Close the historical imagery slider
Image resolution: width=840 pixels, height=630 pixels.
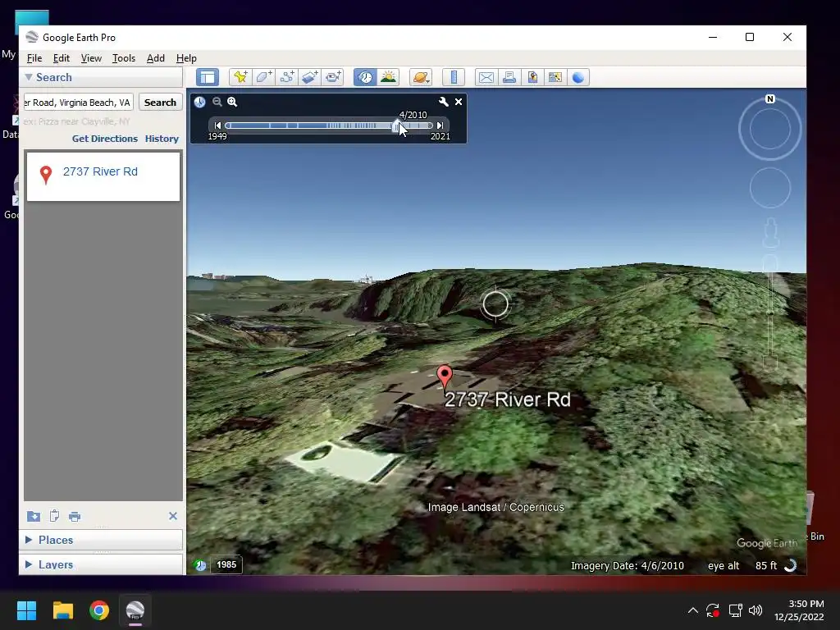pyautogui.click(x=459, y=102)
